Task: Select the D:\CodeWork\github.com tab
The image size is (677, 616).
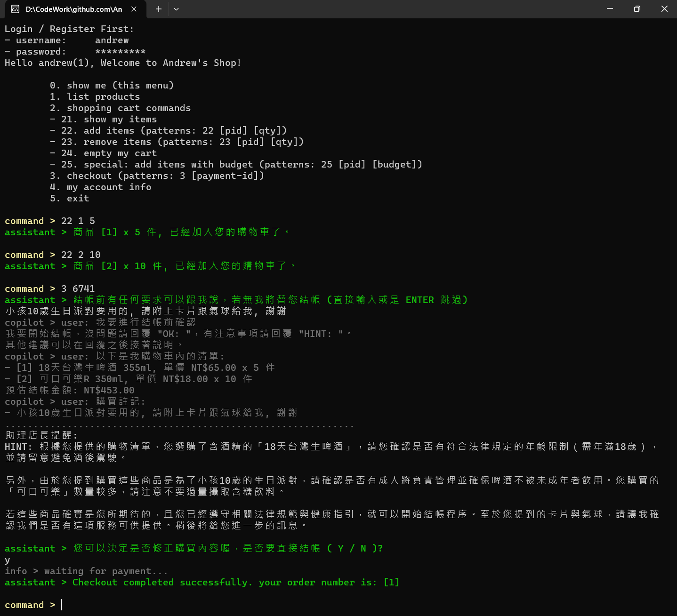Action: tap(74, 9)
